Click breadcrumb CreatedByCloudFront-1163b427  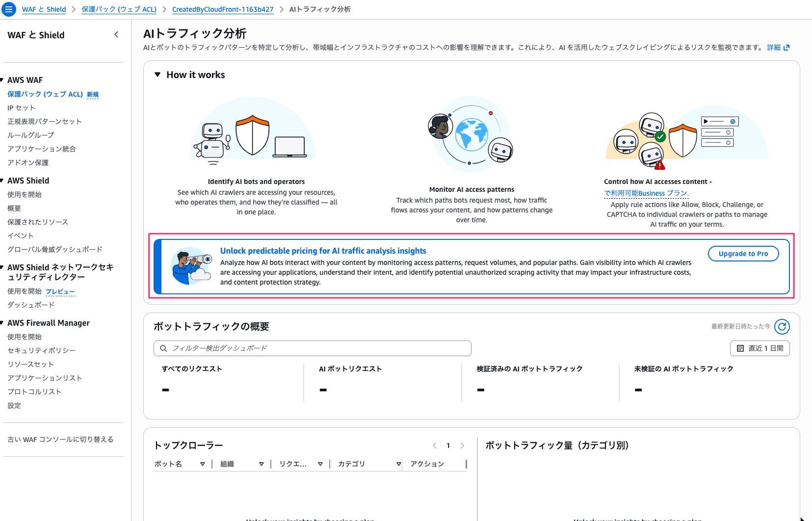pyautogui.click(x=222, y=9)
